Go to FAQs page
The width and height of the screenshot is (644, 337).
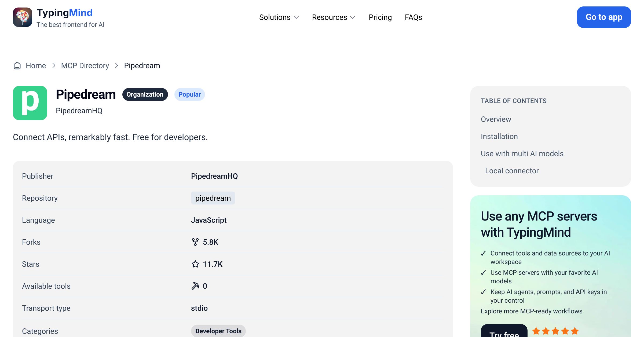point(414,17)
